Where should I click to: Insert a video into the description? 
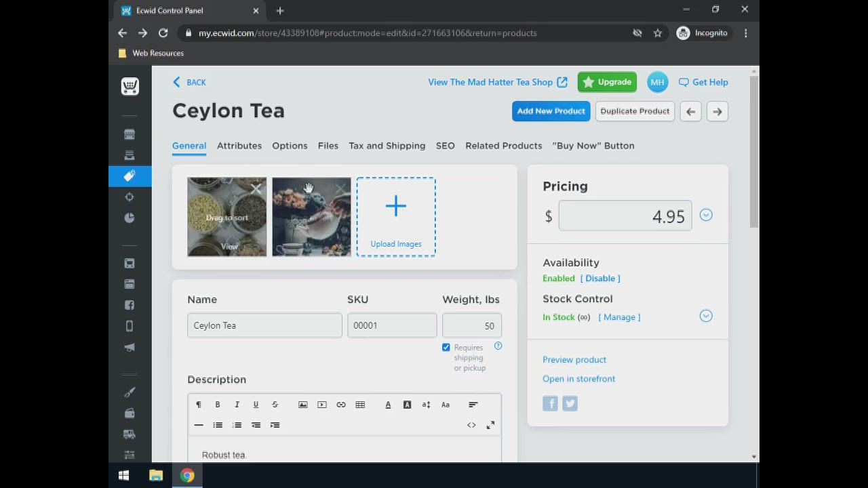322,405
